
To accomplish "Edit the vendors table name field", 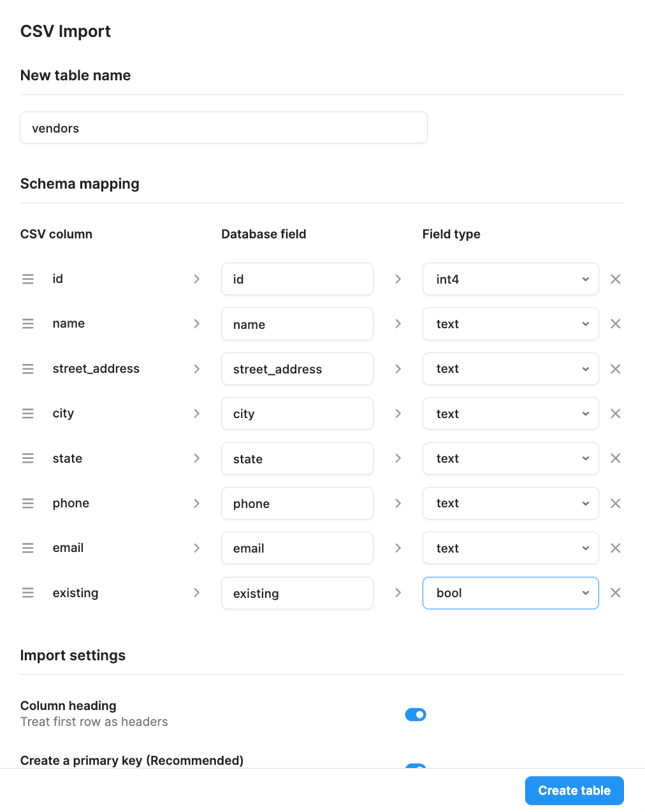I will point(224,127).
